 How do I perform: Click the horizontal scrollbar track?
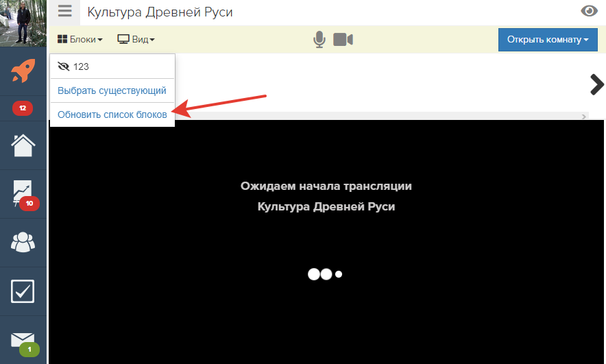[380, 116]
